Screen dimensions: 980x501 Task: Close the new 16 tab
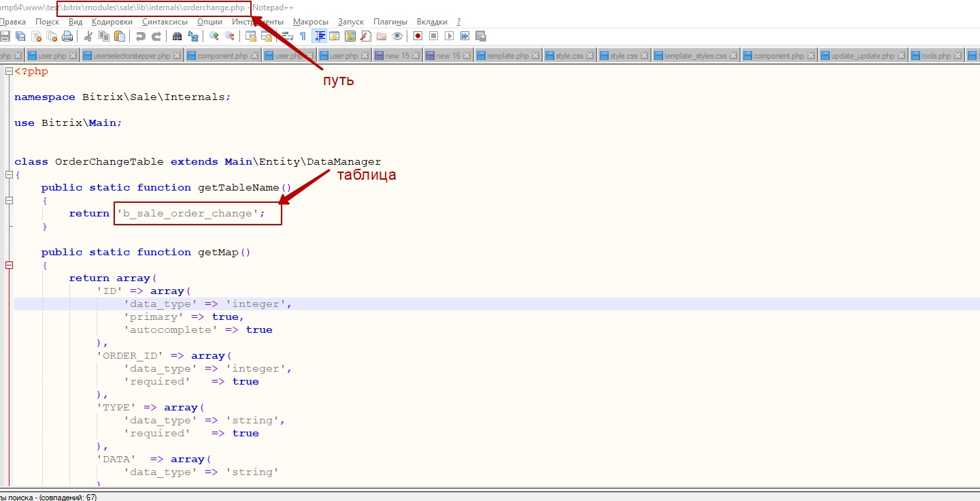click(x=467, y=56)
